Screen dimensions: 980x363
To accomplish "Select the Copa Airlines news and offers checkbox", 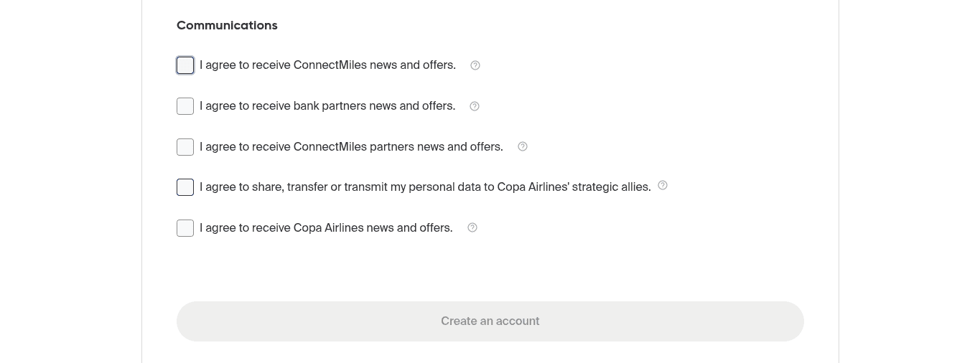I will click(185, 228).
